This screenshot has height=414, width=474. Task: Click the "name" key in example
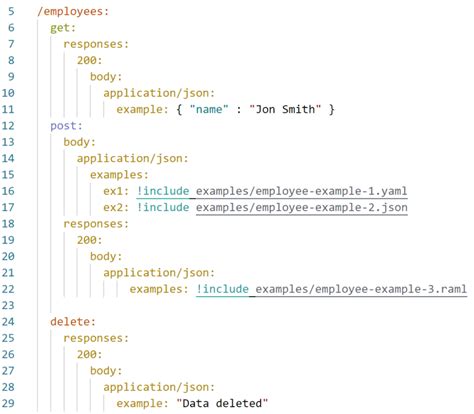[209, 109]
